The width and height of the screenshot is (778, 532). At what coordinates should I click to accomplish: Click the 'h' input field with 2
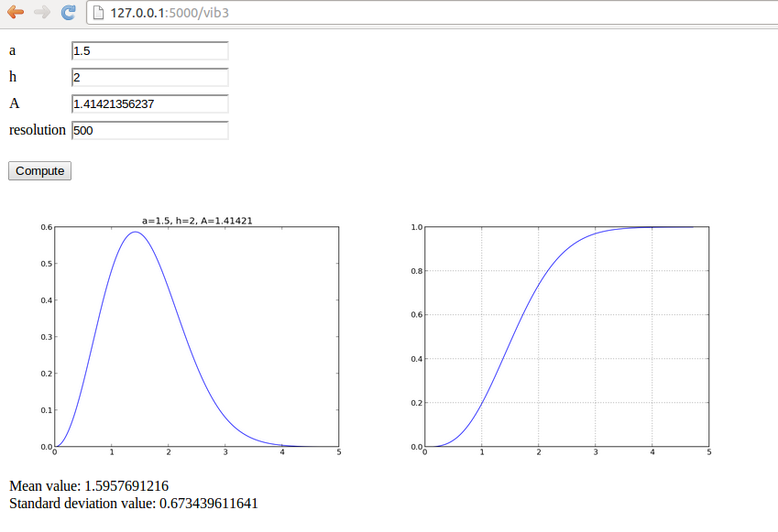point(150,77)
